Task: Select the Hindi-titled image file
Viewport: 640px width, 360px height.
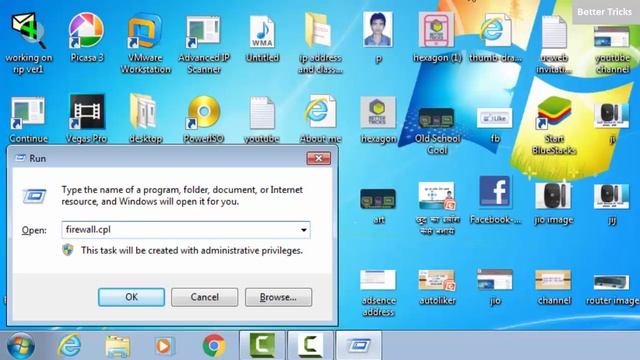Action: [437, 209]
